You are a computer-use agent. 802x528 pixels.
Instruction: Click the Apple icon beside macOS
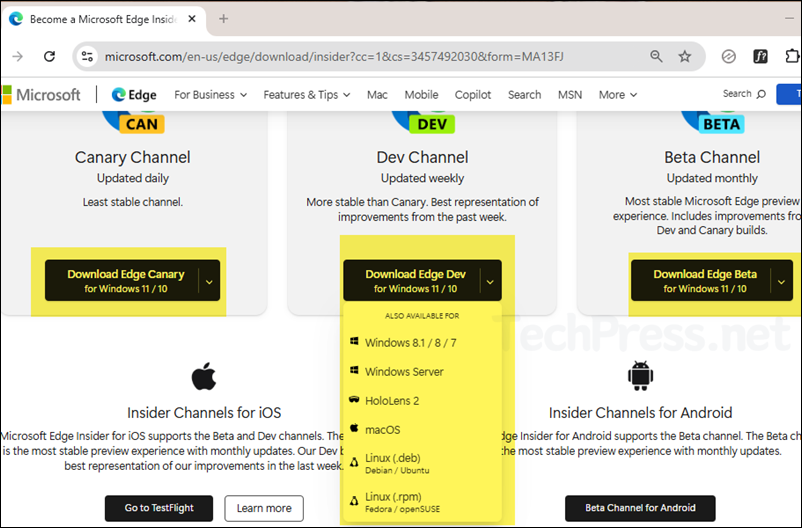(354, 428)
